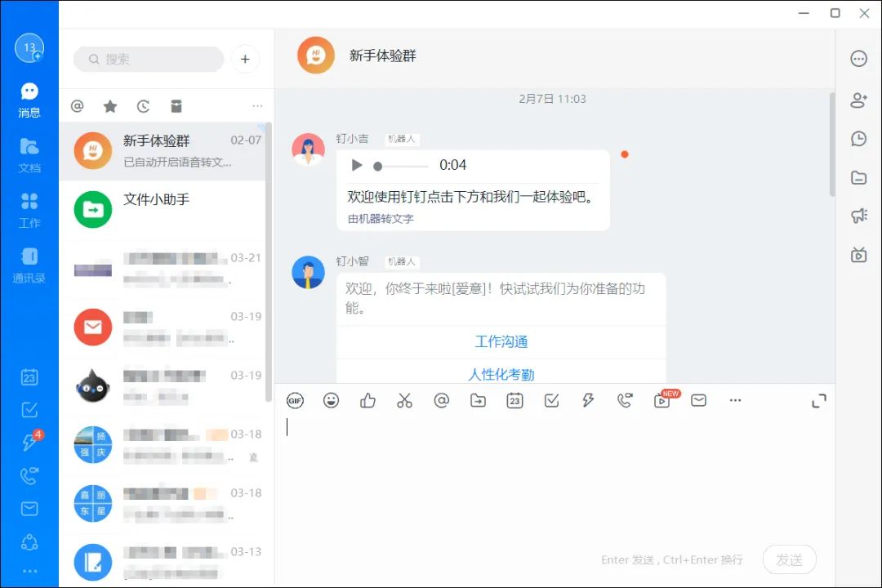Click the 人性化考勤 link
Viewport: 882px width, 588px height.
point(501,375)
